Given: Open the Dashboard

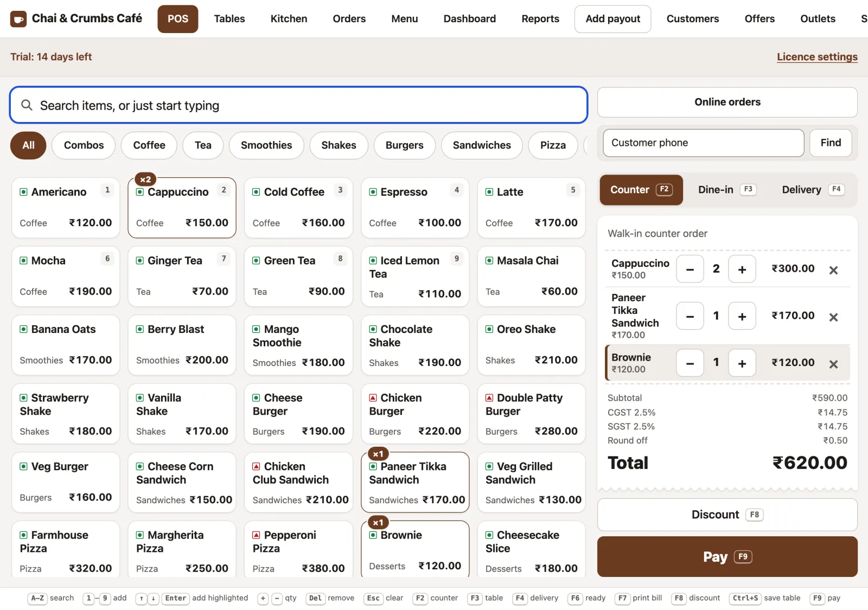Looking at the screenshot, I should (469, 19).
